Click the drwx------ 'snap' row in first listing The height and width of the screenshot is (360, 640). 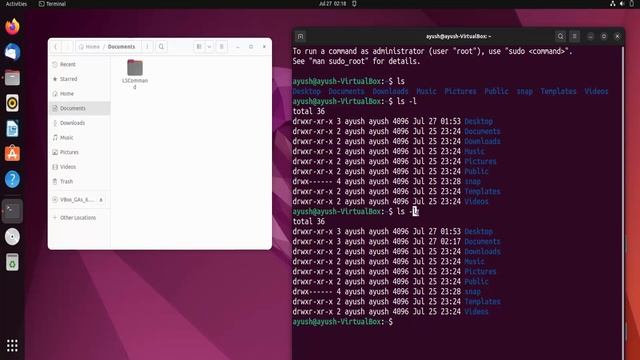point(387,181)
